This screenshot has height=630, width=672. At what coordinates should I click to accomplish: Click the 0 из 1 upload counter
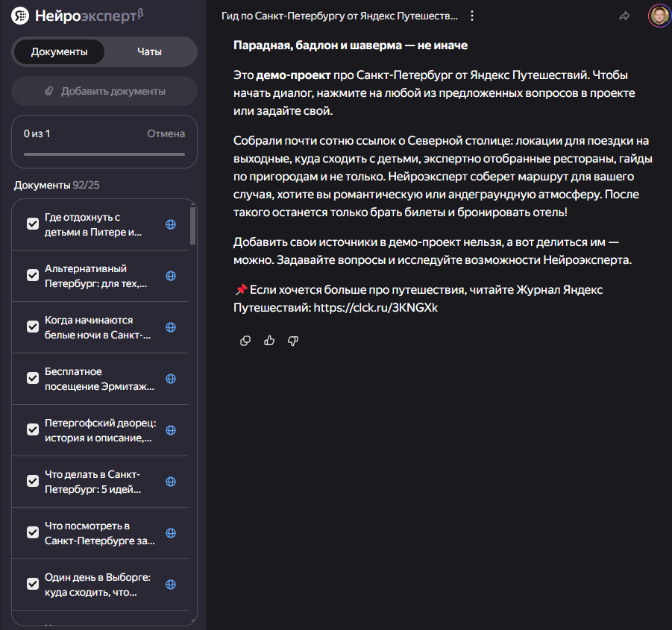coord(37,133)
